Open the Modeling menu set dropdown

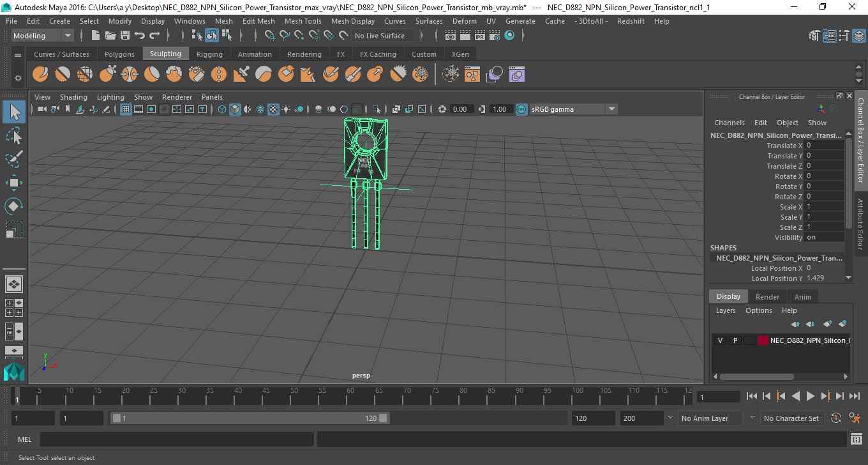[43, 36]
